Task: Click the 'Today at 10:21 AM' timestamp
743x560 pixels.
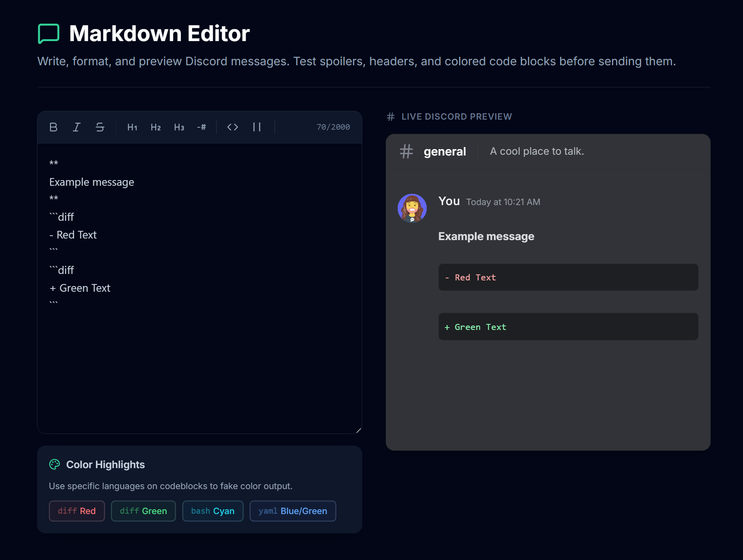Action: [503, 202]
